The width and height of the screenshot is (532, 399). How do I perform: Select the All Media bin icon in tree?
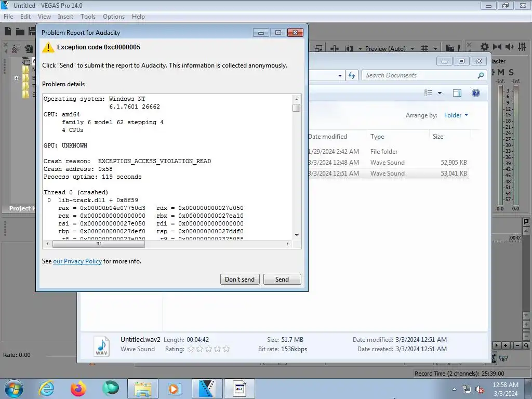tap(26, 61)
